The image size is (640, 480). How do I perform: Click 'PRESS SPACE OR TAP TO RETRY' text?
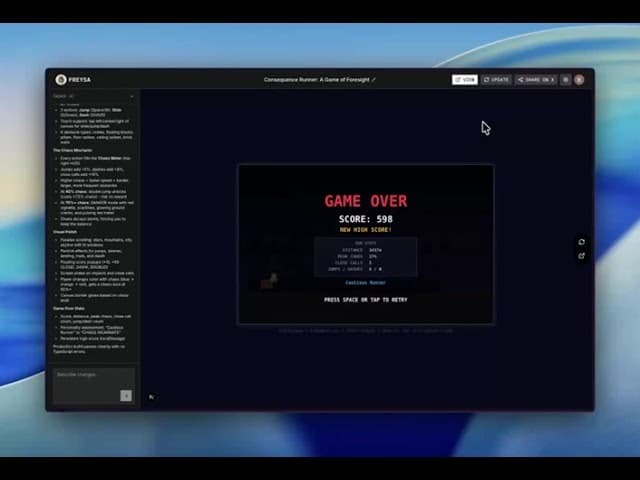(x=366, y=300)
